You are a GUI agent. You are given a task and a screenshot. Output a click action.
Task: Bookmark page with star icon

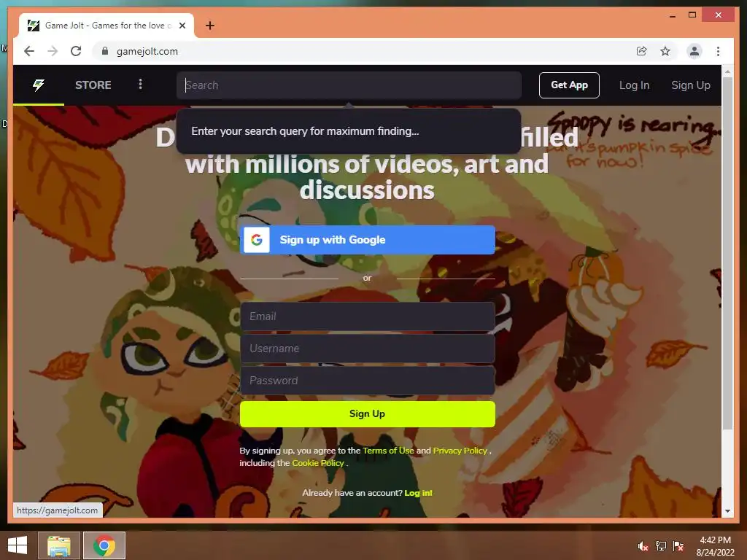[665, 52]
